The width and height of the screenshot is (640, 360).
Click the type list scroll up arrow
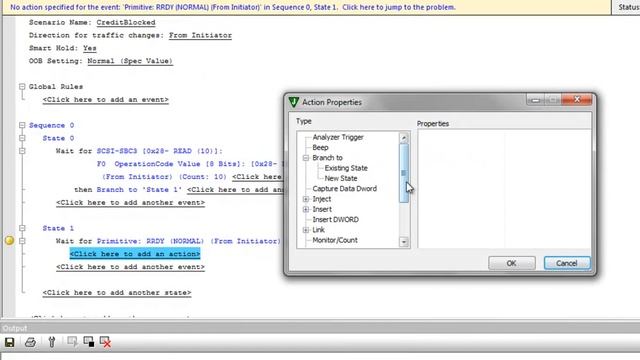click(x=404, y=138)
